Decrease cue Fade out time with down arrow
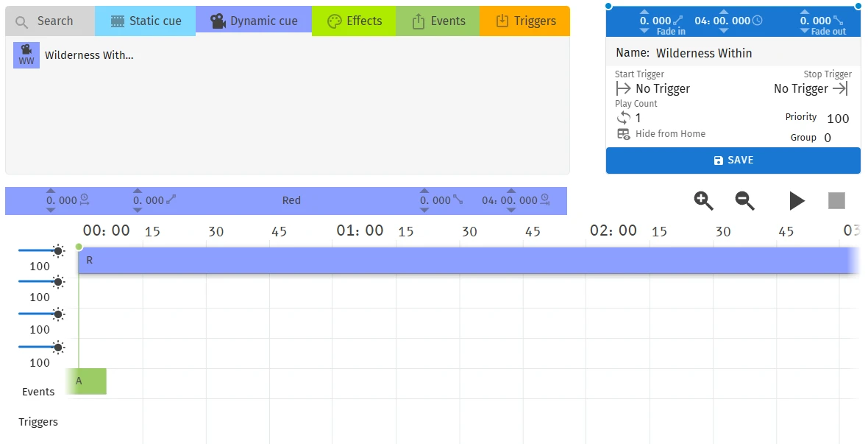The image size is (868, 444). coord(805,31)
